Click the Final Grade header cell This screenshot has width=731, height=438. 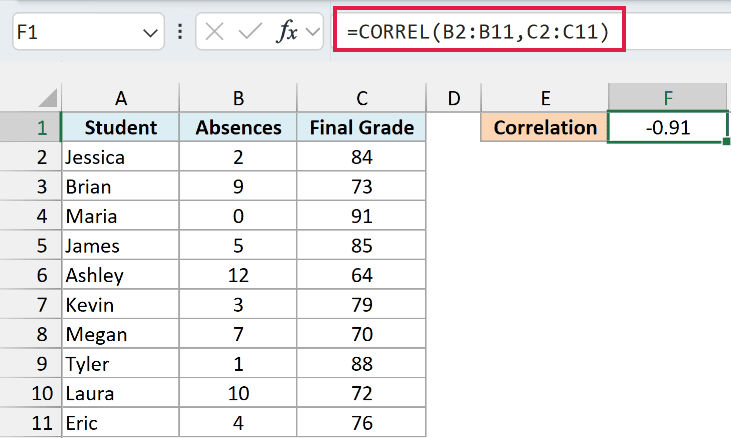click(362, 127)
